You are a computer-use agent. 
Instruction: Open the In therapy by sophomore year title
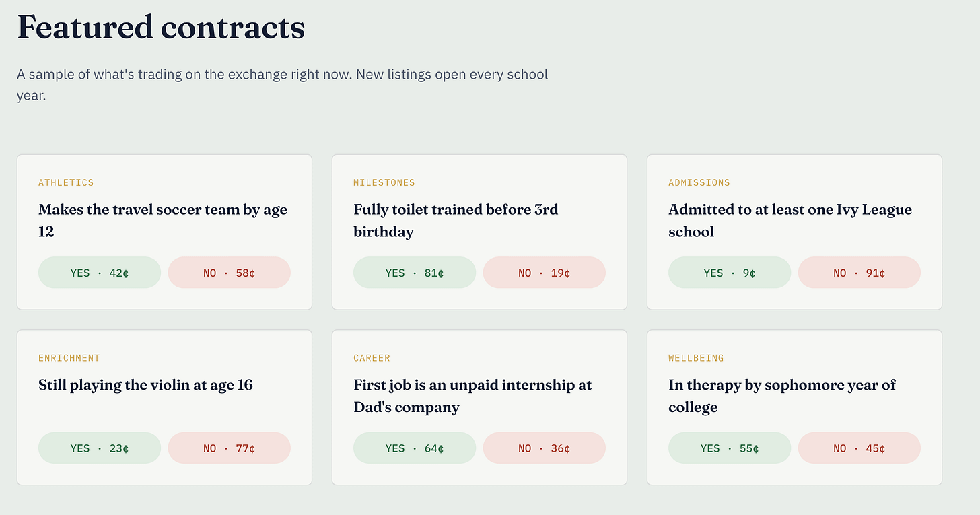[x=782, y=396]
